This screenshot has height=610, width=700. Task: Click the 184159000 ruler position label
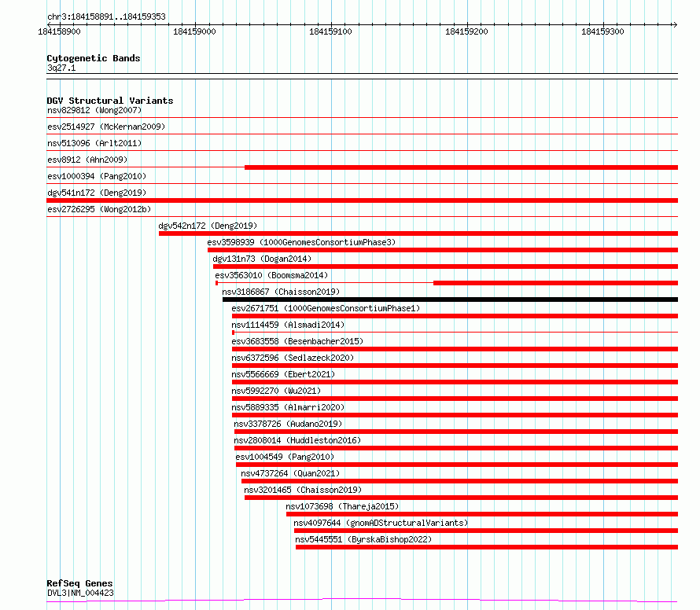(x=194, y=31)
